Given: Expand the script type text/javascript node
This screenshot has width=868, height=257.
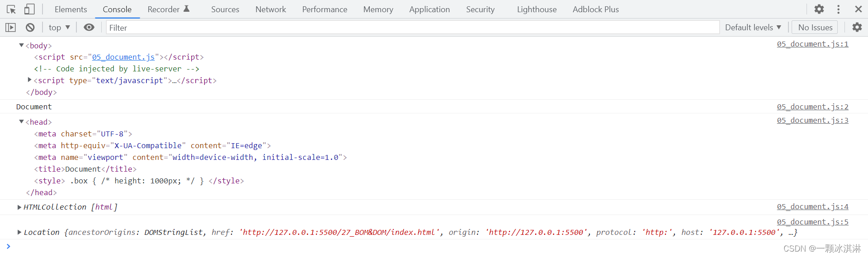Looking at the screenshot, I should click(29, 80).
